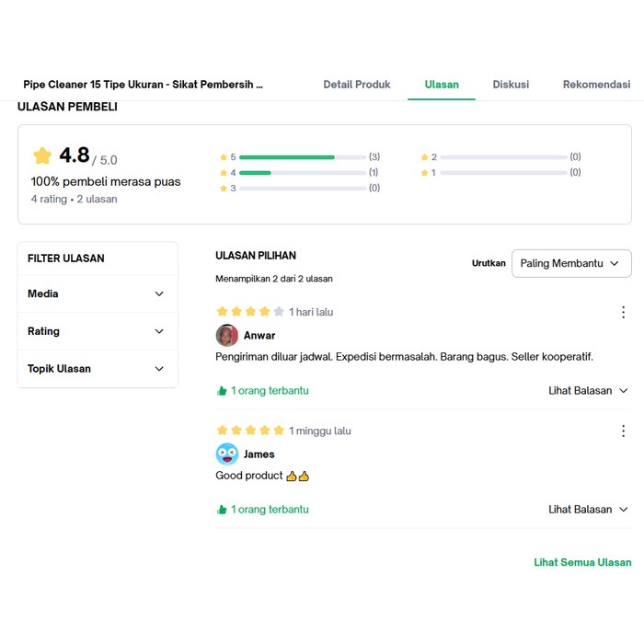Open the Paling Membantu sort dropdown
This screenshot has height=644, width=644.
point(571,263)
